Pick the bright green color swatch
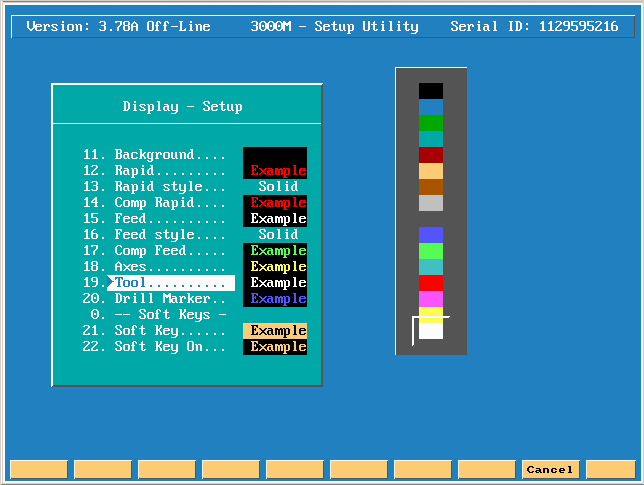 (431, 251)
